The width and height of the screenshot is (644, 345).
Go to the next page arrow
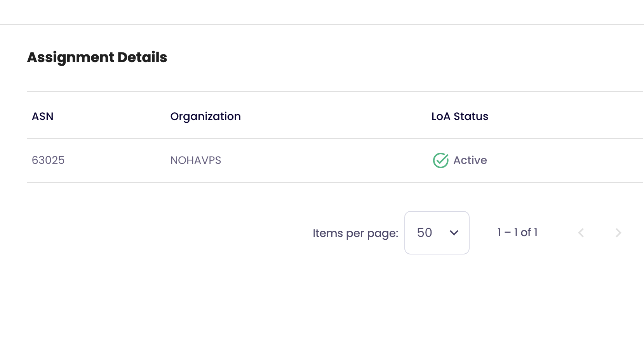(618, 233)
